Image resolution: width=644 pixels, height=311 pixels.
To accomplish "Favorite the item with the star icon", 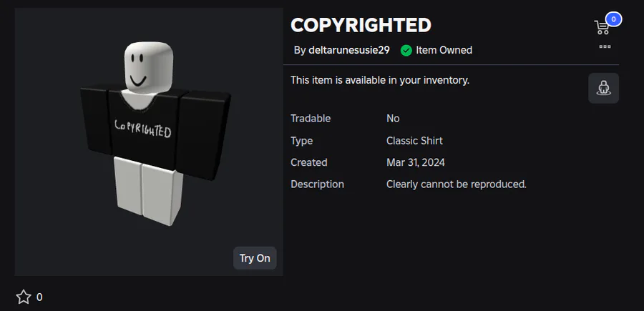I will pyautogui.click(x=23, y=297).
